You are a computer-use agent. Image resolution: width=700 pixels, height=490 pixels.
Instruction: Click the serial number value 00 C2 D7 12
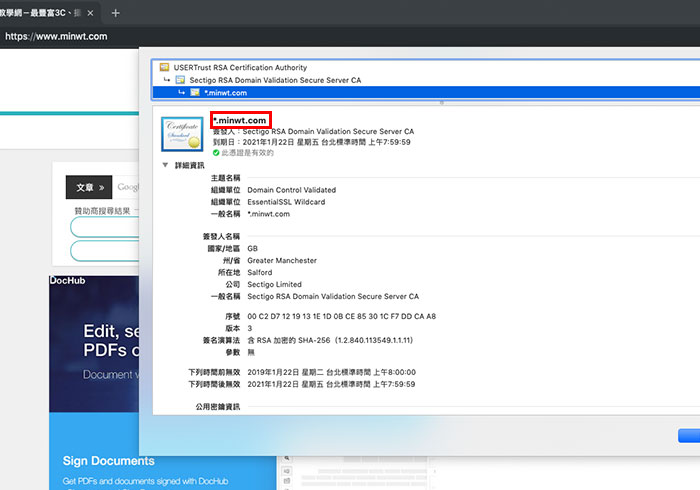click(x=342, y=316)
